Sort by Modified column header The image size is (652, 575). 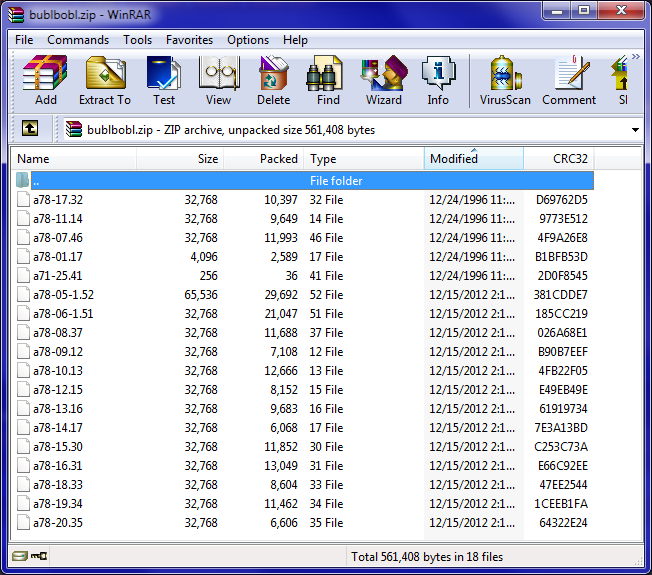(474, 158)
